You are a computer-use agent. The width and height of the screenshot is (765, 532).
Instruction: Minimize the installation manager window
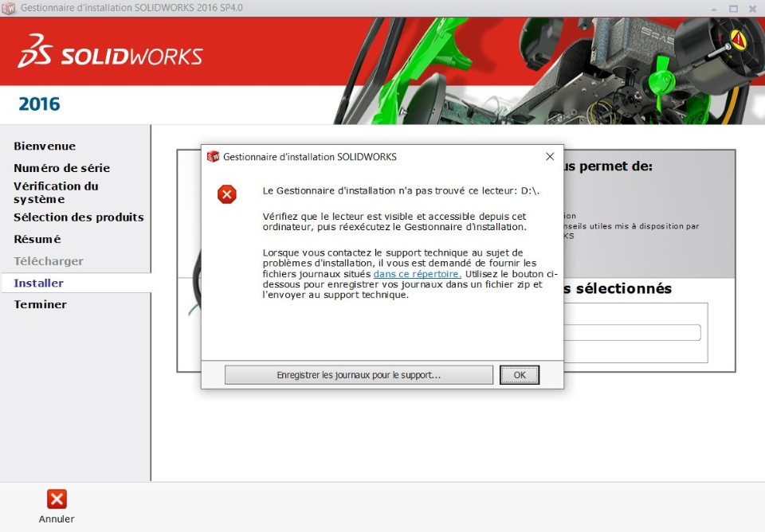pos(714,9)
